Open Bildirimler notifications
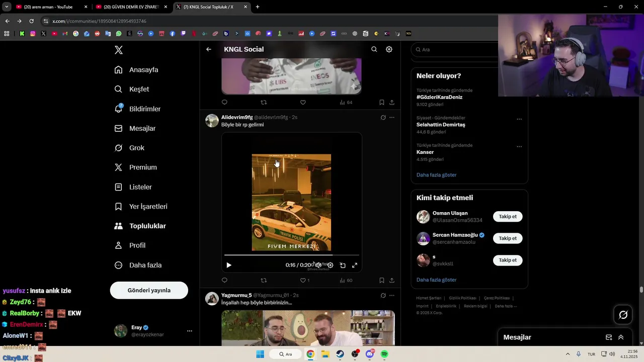 138,109
